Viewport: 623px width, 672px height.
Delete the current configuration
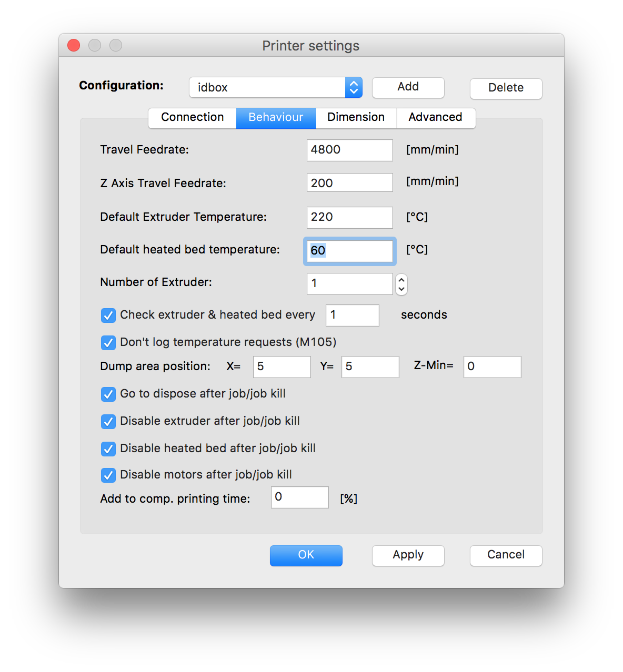point(506,88)
